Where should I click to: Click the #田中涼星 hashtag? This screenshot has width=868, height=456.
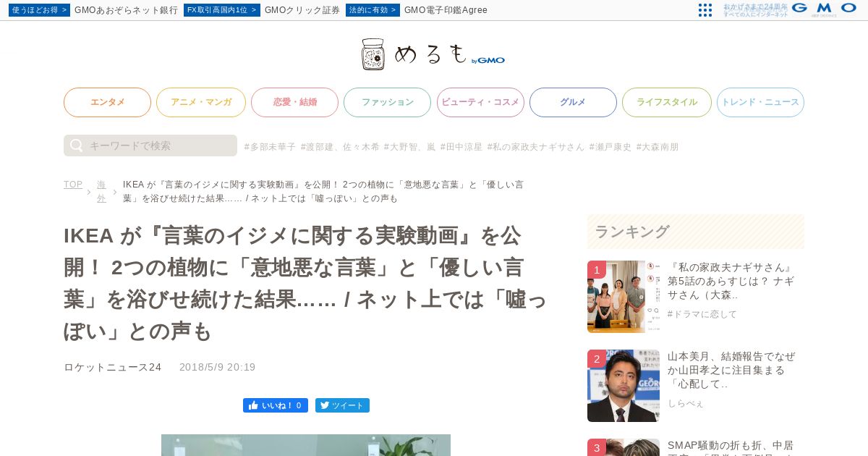461,147
